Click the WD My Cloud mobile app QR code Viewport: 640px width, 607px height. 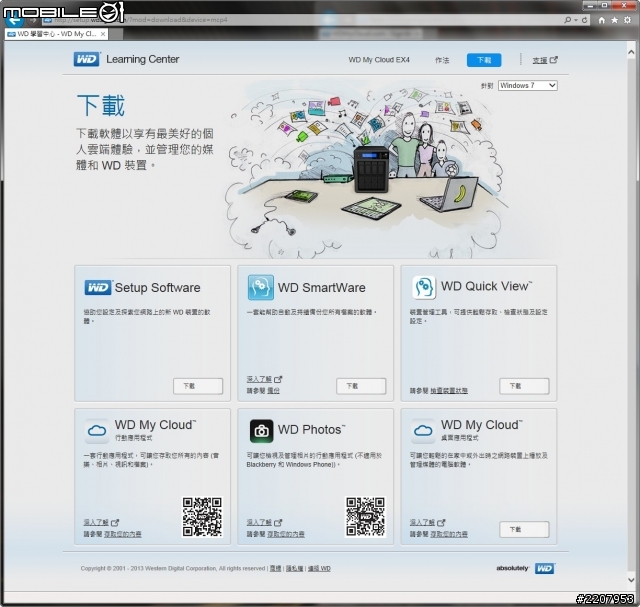[202, 517]
